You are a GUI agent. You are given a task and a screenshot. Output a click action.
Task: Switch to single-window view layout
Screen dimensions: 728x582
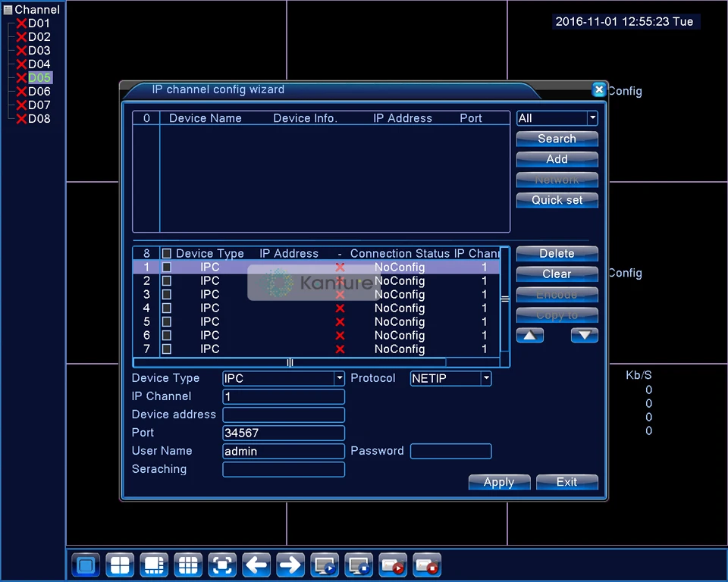pyautogui.click(x=86, y=565)
